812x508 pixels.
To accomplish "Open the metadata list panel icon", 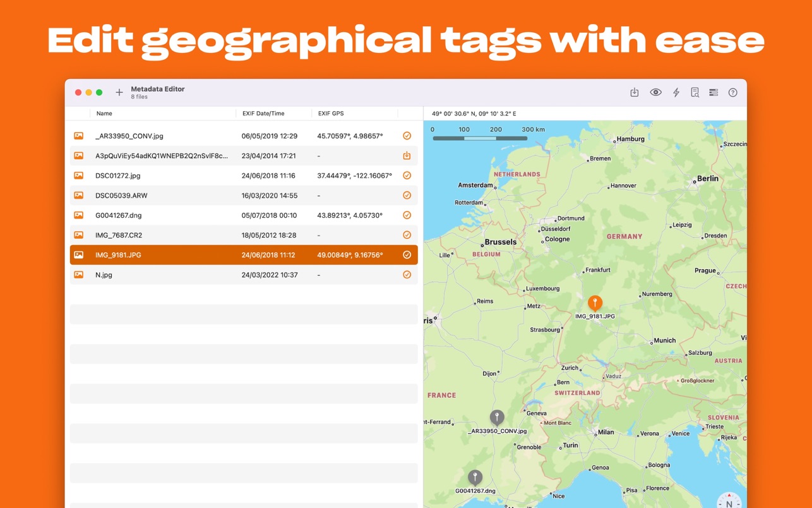I will point(713,93).
